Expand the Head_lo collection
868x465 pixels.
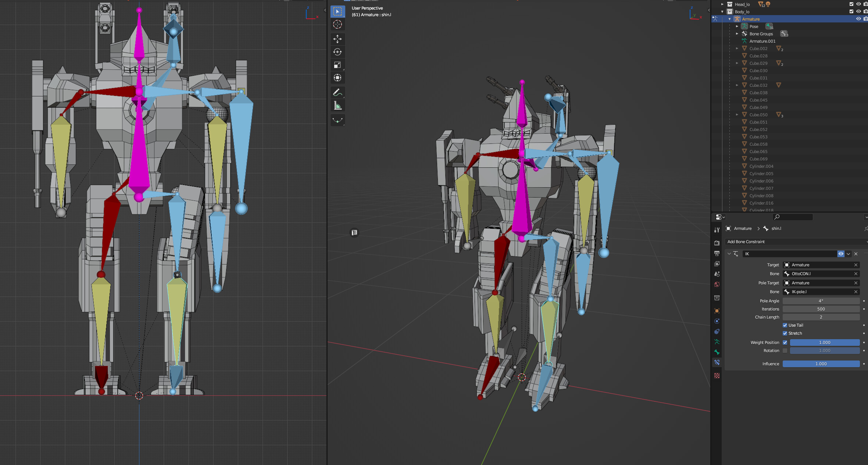tap(722, 4)
